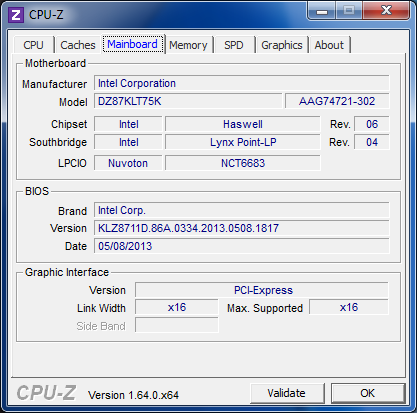
Task: Open the Caches tab
Action: [x=78, y=45]
